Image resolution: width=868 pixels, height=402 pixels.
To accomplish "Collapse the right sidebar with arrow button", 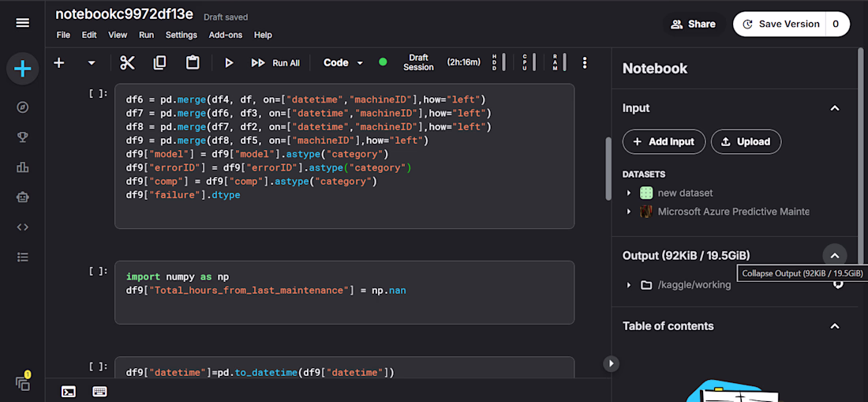I will tap(611, 364).
